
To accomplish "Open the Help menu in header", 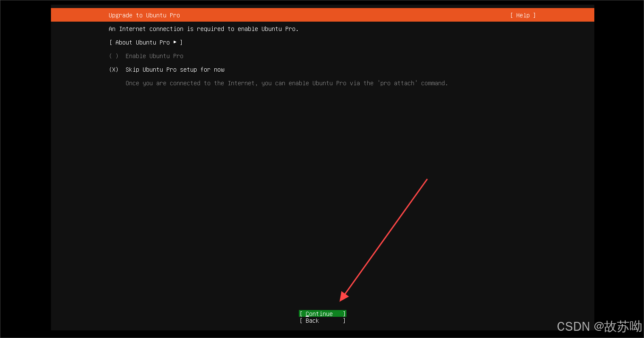I will [x=523, y=15].
